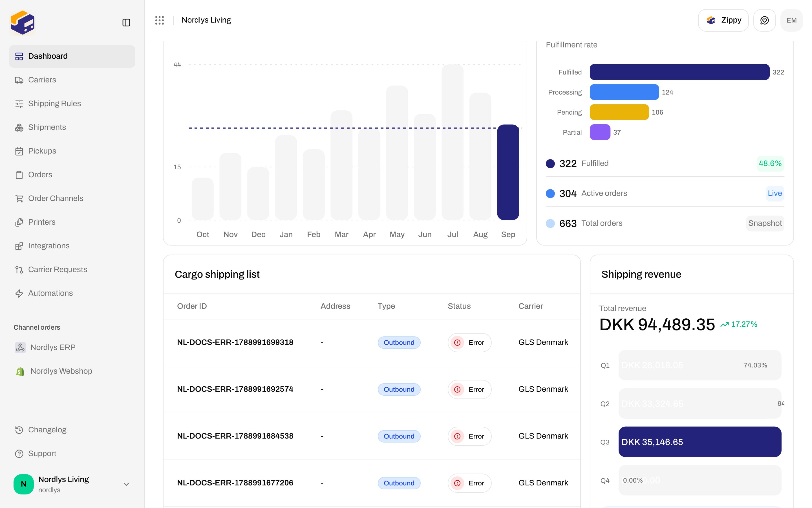Open the Nordlys Webshop channel link
Image resolution: width=812 pixels, height=508 pixels.
point(72,371)
